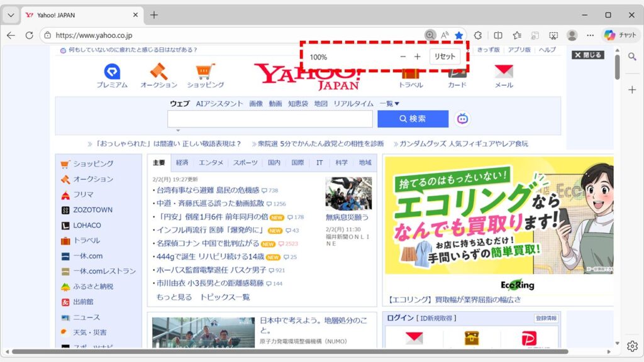Toggle add to favorites star in address bar
This screenshot has height=362, width=644.
point(459,34)
